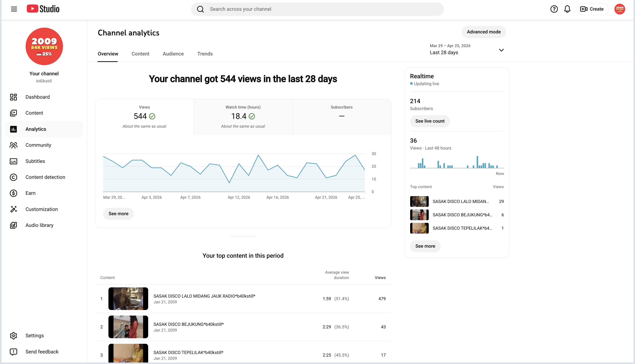Select the Watch time (hours) metric card
The image size is (635, 364).
(243, 117)
